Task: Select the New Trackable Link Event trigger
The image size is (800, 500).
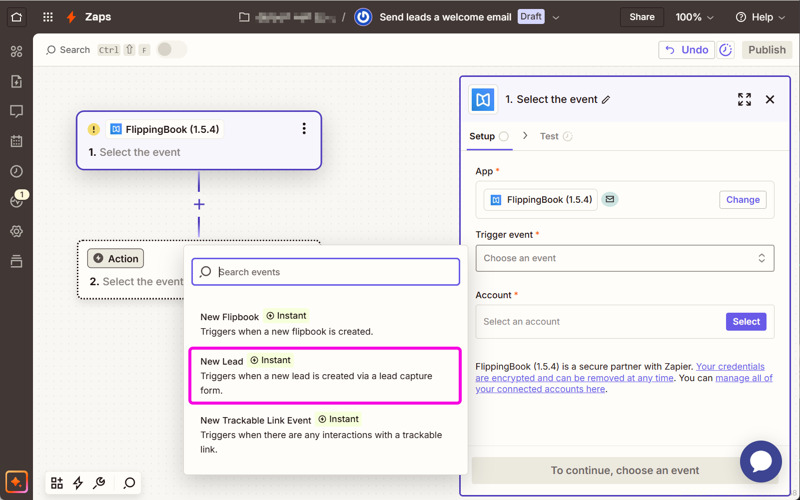Action: click(326, 434)
